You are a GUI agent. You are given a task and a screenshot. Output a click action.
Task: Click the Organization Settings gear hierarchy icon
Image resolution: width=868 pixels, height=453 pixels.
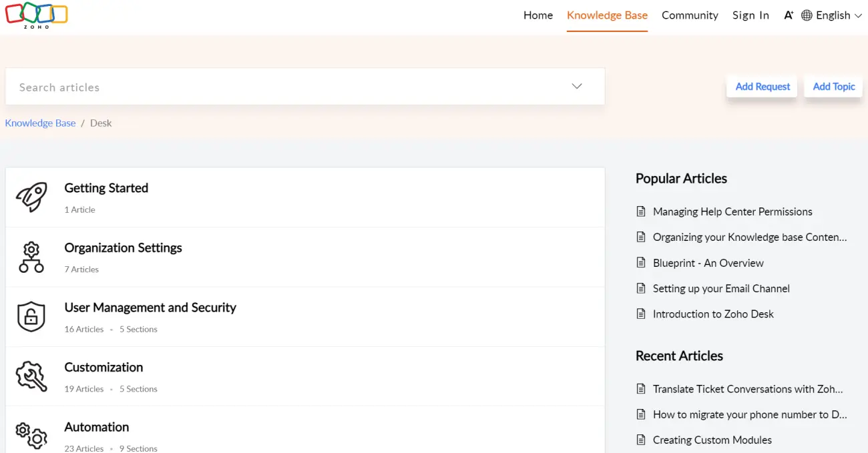(x=31, y=258)
